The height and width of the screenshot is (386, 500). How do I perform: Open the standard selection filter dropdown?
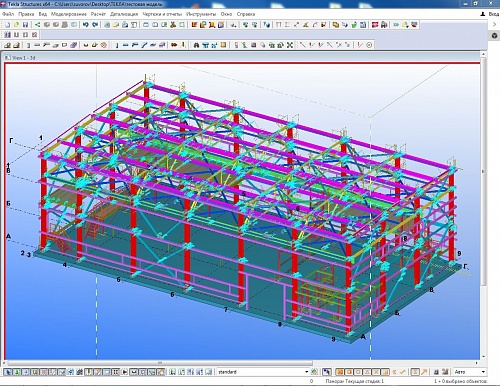tap(263, 372)
